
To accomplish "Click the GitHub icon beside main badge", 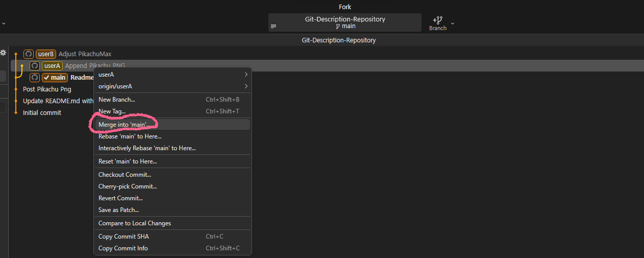I will click(x=35, y=78).
